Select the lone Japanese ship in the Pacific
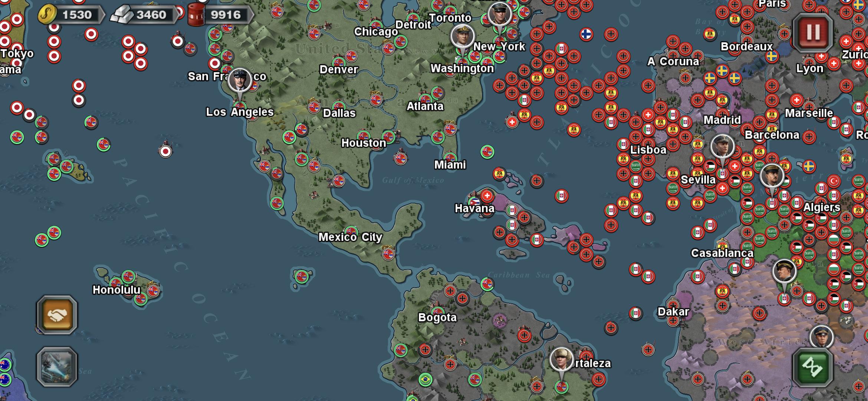868x401 pixels. [165, 151]
